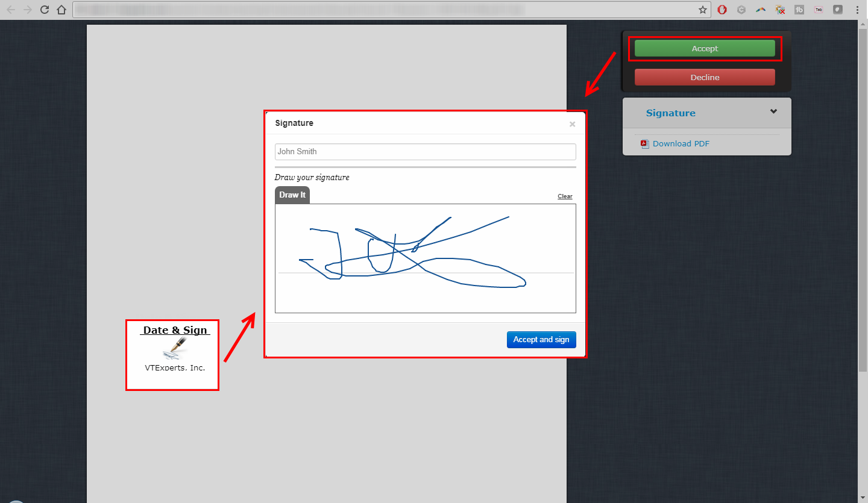Open the browser three-dot menu

[x=857, y=10]
